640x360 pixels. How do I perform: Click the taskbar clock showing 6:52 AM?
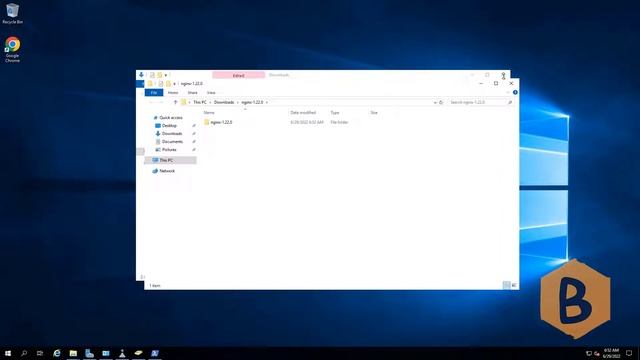click(611, 353)
